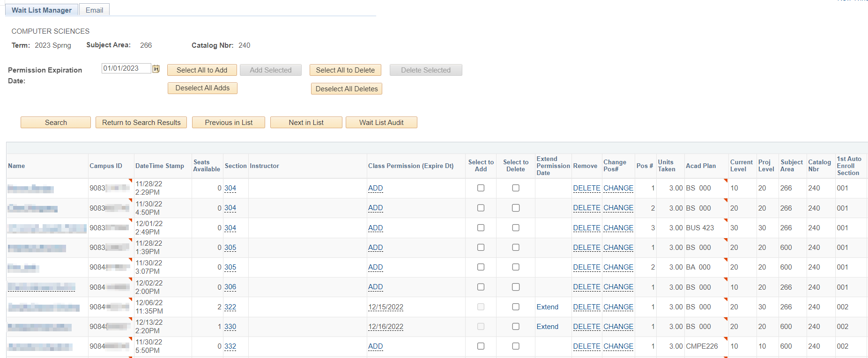The height and width of the screenshot is (358, 868).
Task: Select the Wait List Manager tab
Action: (42, 10)
